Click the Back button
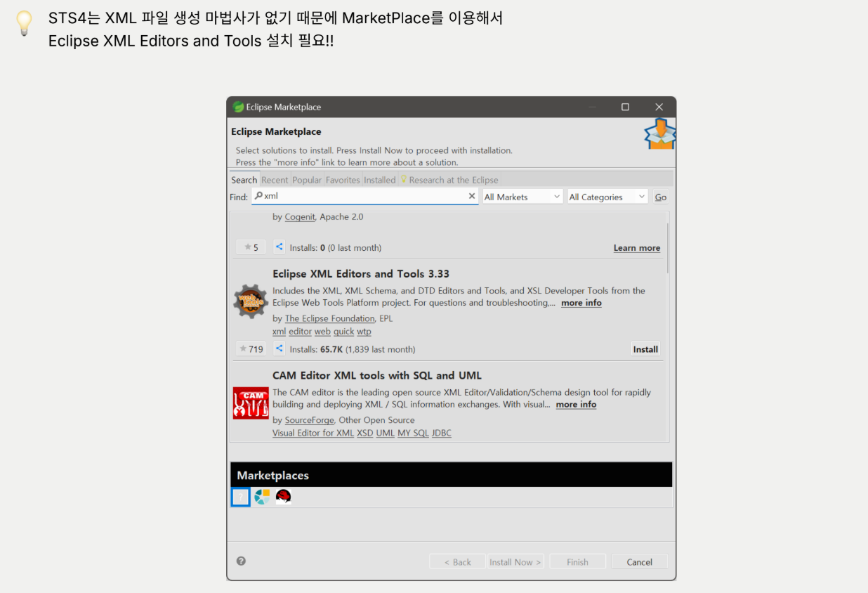The image size is (868, 593). (x=457, y=562)
